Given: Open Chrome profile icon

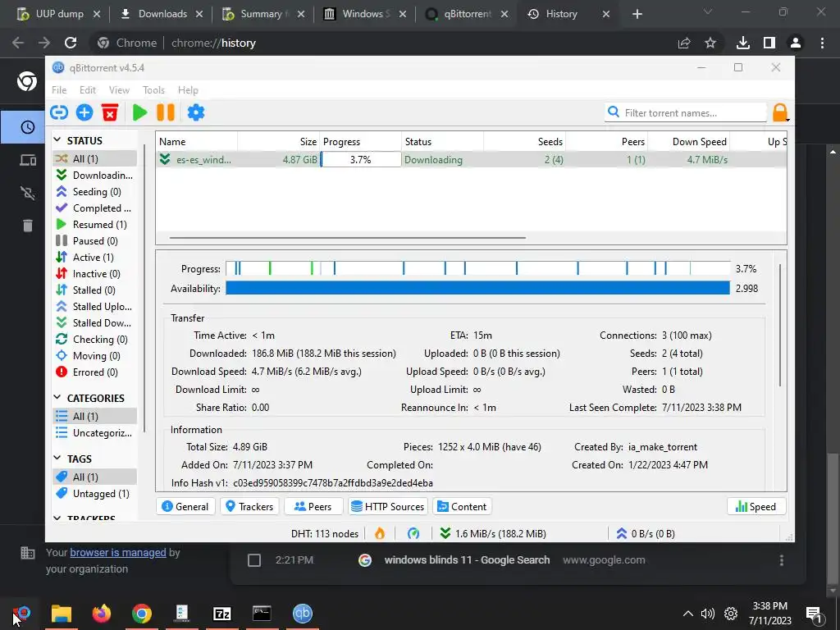Looking at the screenshot, I should coord(796,43).
